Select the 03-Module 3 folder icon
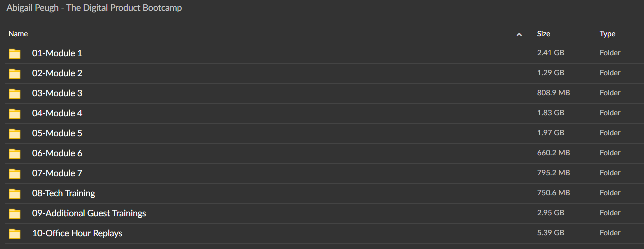The image size is (644, 249). coord(15,93)
